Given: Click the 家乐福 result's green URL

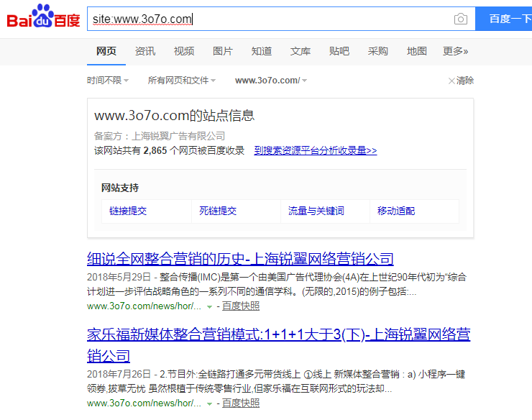Looking at the screenshot, I should [145, 403].
